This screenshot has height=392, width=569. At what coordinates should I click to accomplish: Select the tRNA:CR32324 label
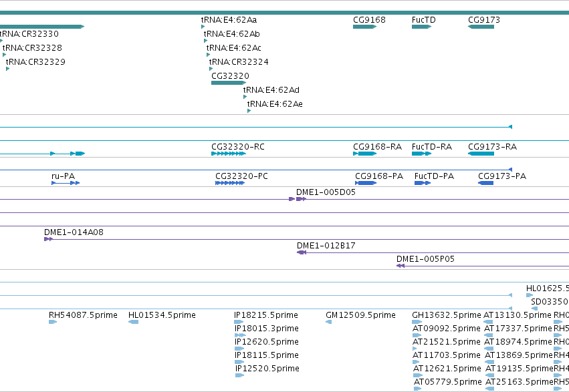click(239, 62)
